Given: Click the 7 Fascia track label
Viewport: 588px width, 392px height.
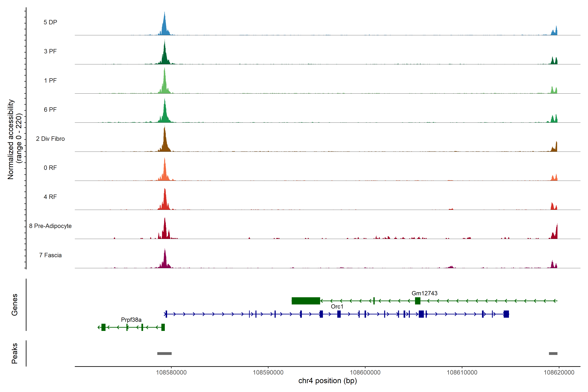Looking at the screenshot, I should (x=50, y=255).
